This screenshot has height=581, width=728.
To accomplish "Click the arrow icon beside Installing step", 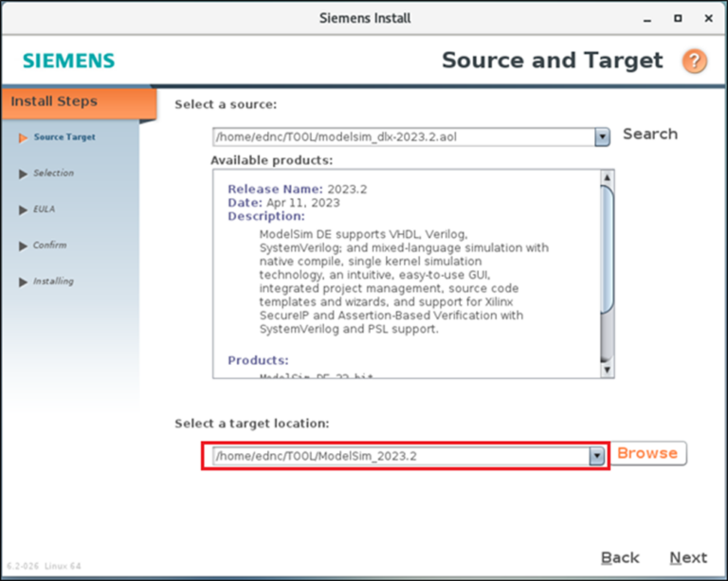I will tap(23, 281).
